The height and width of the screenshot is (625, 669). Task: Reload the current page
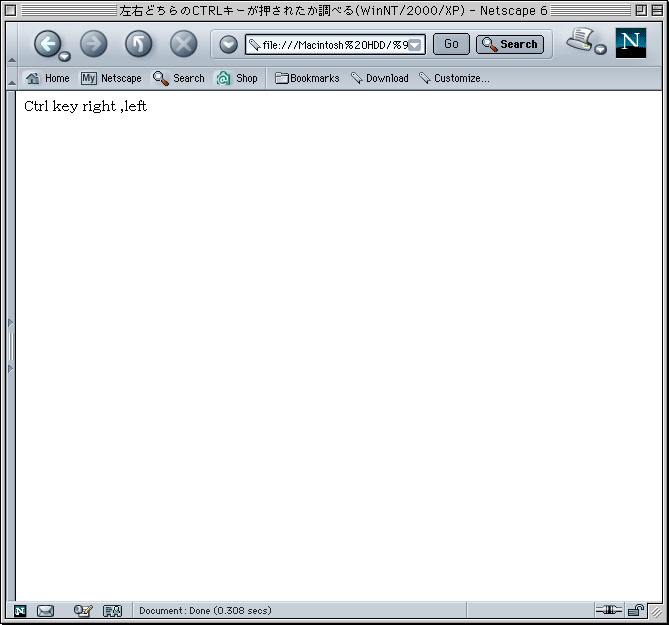[x=139, y=44]
